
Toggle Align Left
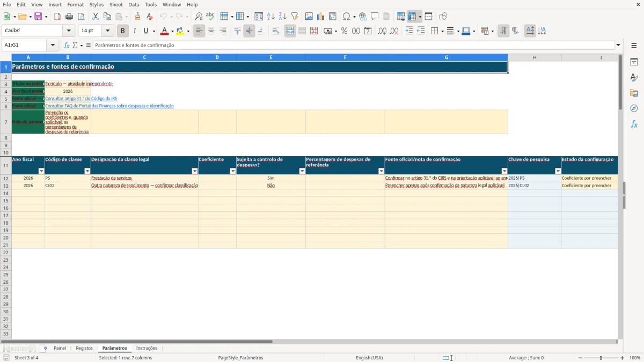tap(200, 31)
